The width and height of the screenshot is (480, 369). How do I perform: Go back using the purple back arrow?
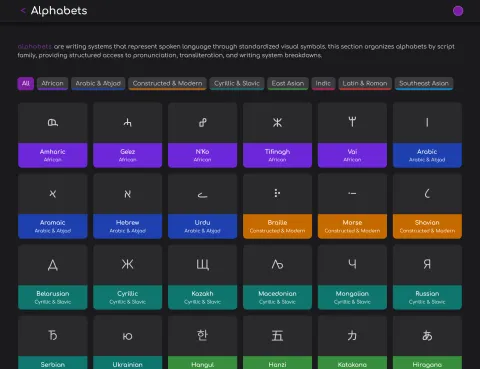click(x=23, y=11)
